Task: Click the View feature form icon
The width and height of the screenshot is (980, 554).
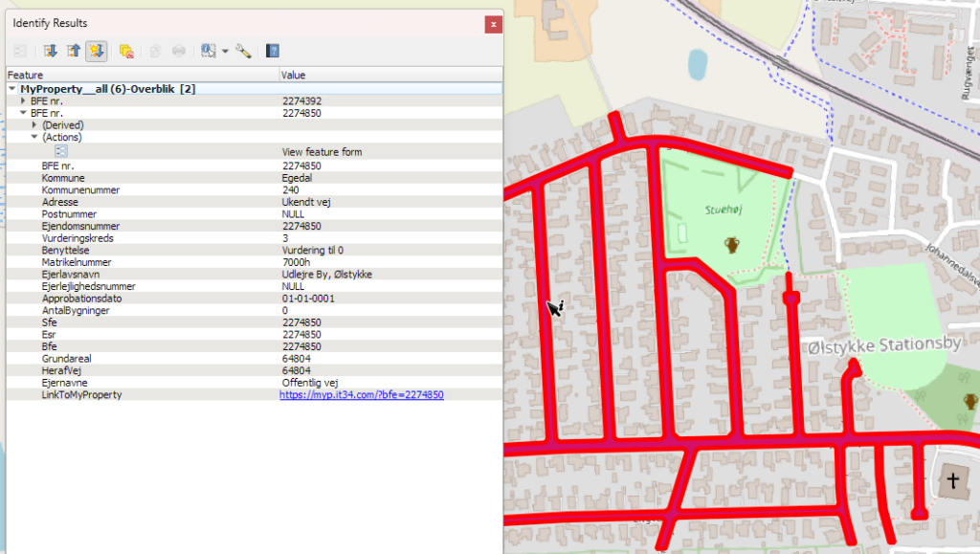Action: pos(61,151)
